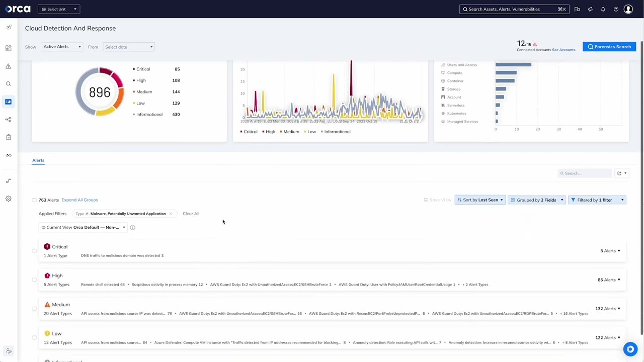644x362 pixels.
Task: Toggle Informational series in timeline legend
Action: click(335, 132)
